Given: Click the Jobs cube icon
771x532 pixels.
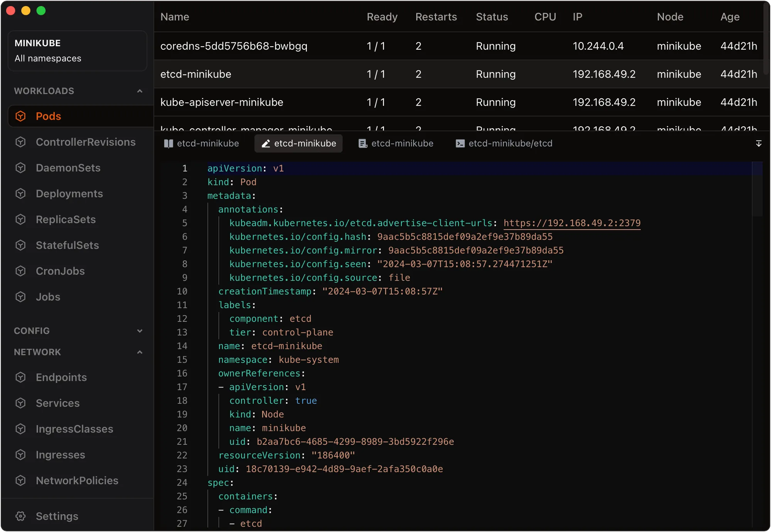Looking at the screenshot, I should [x=21, y=297].
